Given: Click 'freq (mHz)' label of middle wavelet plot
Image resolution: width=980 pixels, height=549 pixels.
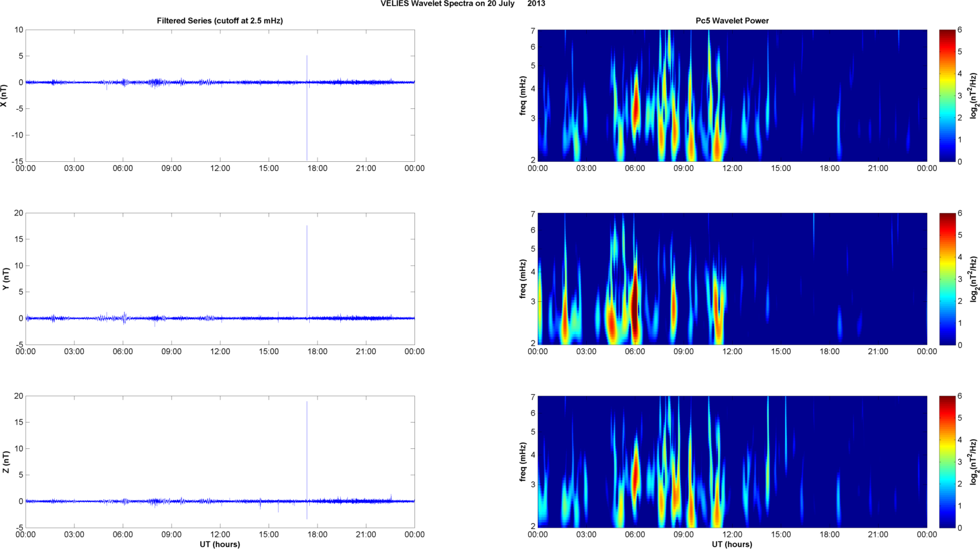Looking at the screenshot, I should 523,279.
